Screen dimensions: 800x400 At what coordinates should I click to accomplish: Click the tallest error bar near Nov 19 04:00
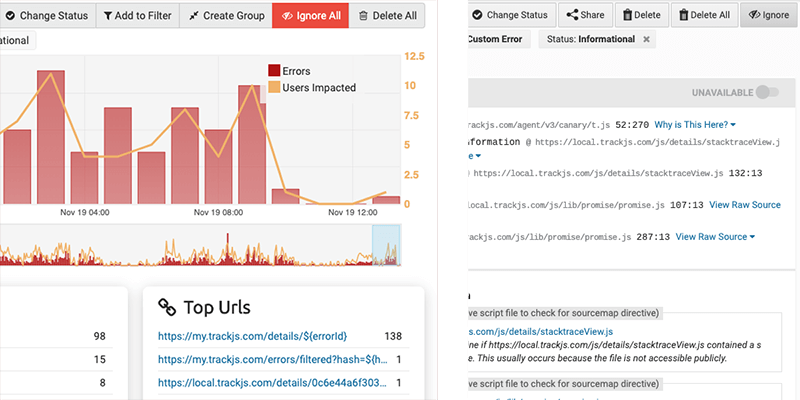click(x=51, y=137)
